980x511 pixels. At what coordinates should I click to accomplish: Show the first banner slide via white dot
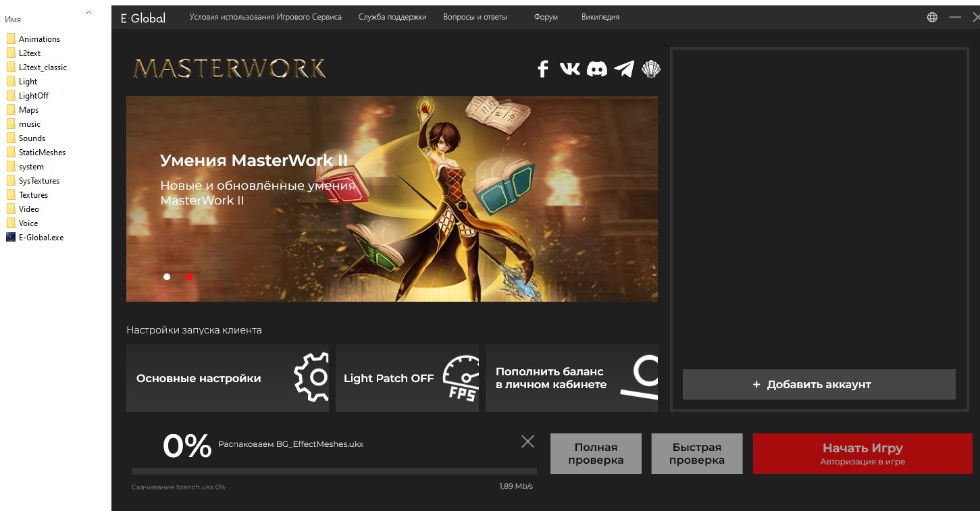coord(167,277)
